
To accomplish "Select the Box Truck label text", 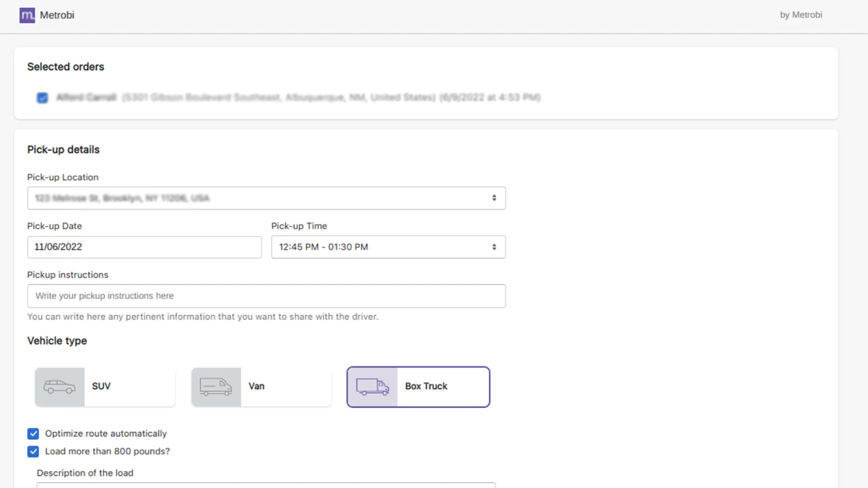I will pyautogui.click(x=426, y=386).
